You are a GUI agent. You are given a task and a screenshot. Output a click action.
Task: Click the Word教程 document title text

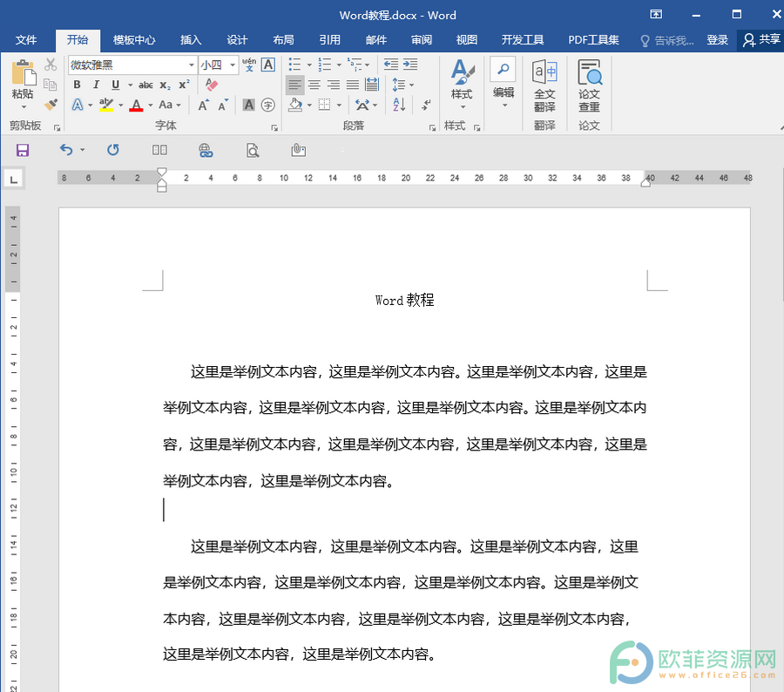pos(404,300)
